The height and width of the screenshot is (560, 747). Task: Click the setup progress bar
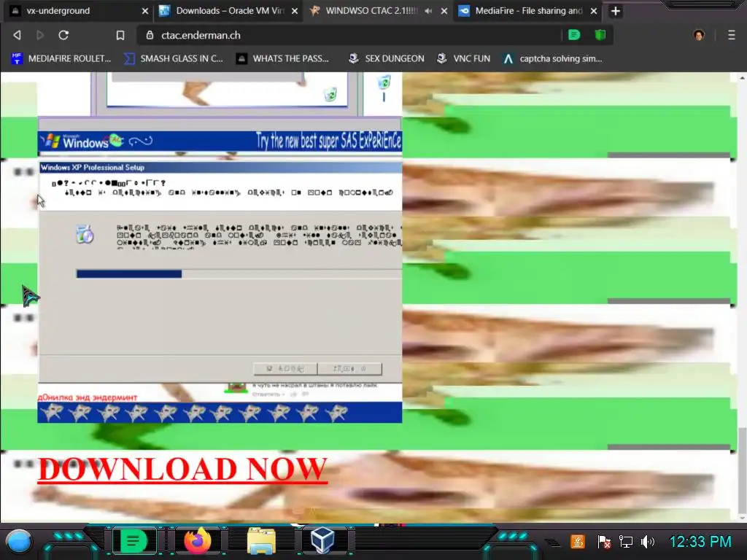pyautogui.click(x=239, y=274)
